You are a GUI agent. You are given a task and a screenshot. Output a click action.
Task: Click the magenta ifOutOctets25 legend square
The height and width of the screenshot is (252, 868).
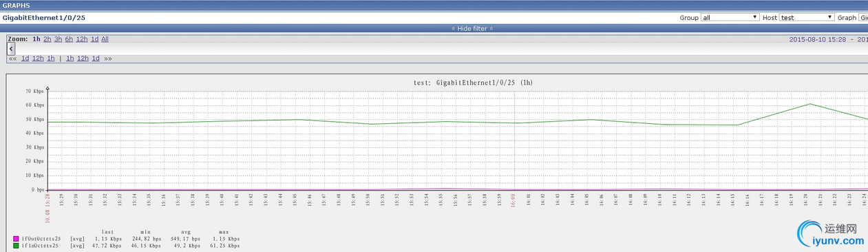point(16,238)
